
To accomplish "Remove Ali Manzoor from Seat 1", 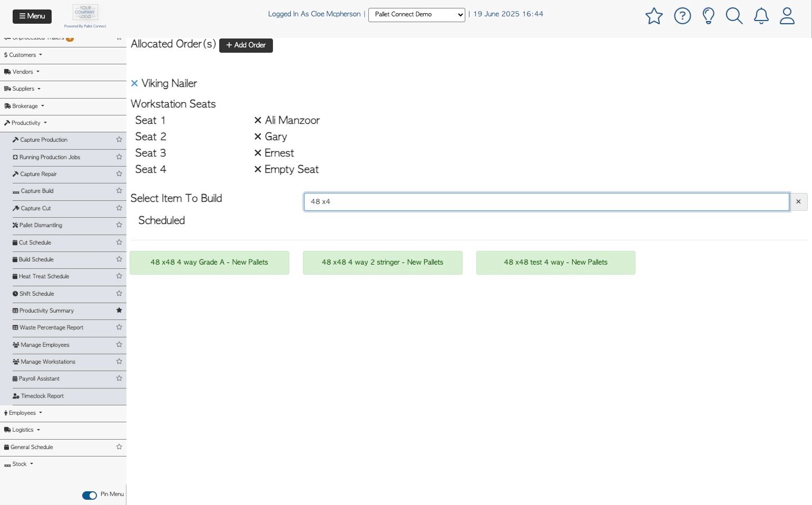I will (x=258, y=120).
